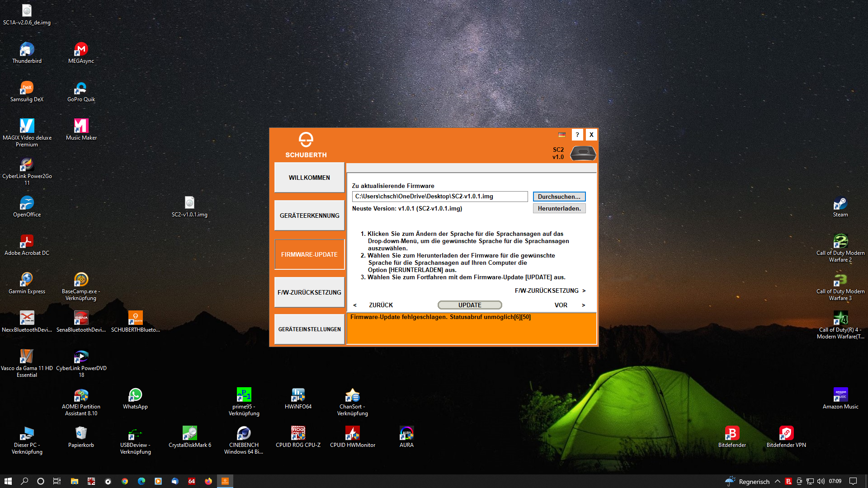Select SenaBluetoothDevice icon
Screen dimensions: 868x488
[x=81, y=322]
